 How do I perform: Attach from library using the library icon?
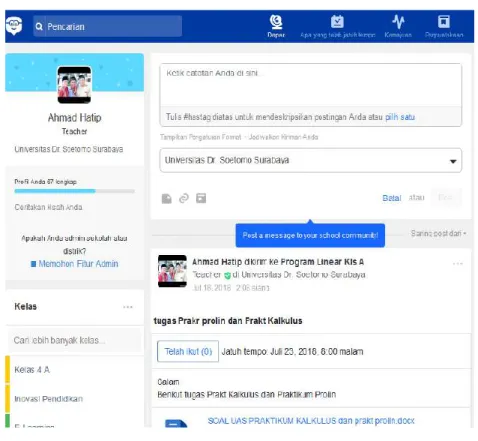(201, 198)
